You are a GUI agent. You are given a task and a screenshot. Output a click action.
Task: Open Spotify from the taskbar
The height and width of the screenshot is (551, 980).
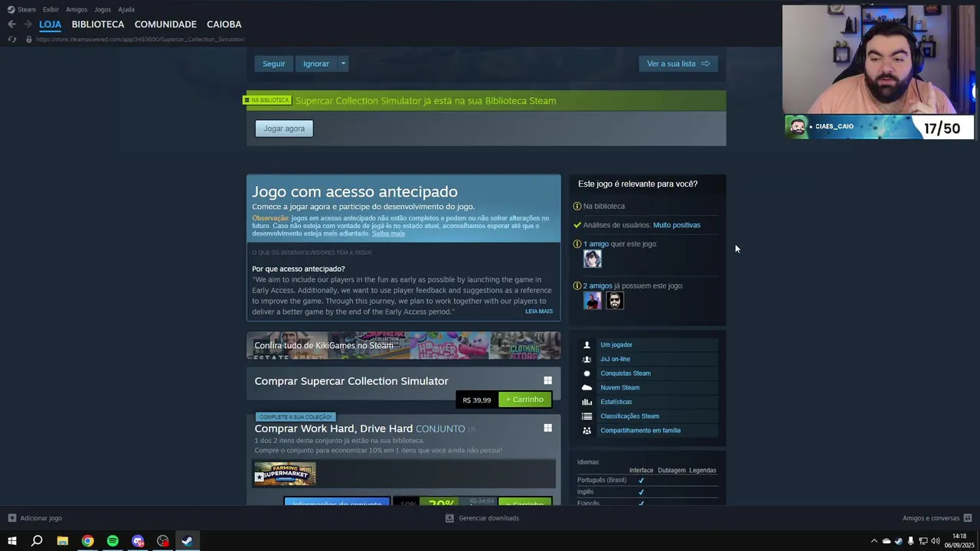click(x=113, y=541)
